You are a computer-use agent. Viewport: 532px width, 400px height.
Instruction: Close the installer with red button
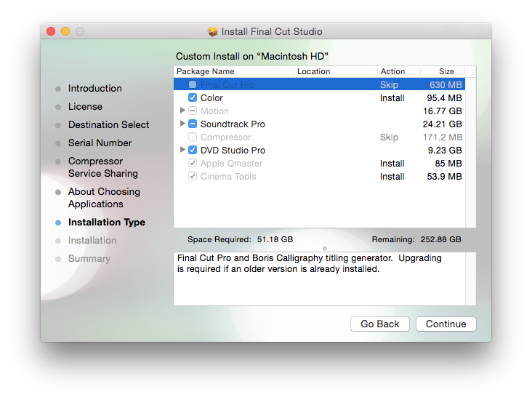[51, 31]
